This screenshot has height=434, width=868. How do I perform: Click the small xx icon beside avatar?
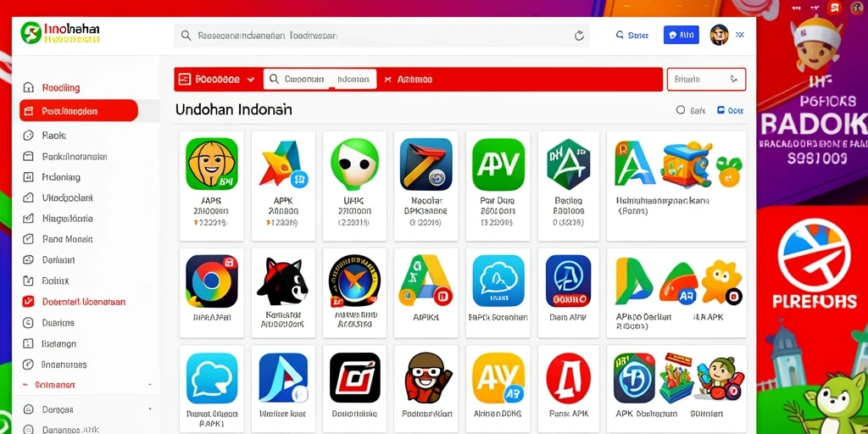(740, 35)
